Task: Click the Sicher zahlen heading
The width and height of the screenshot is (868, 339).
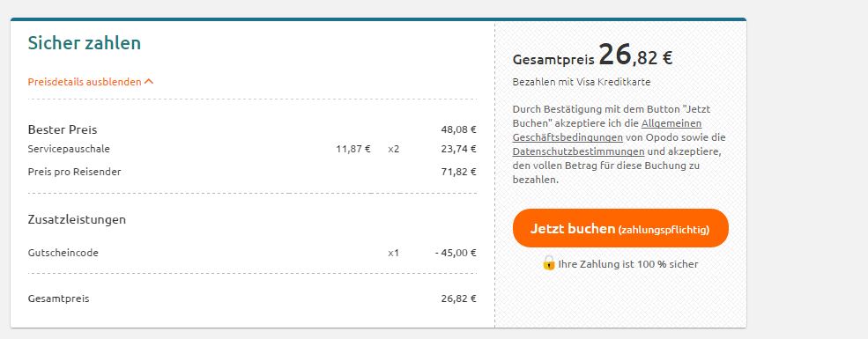Action: click(x=84, y=43)
